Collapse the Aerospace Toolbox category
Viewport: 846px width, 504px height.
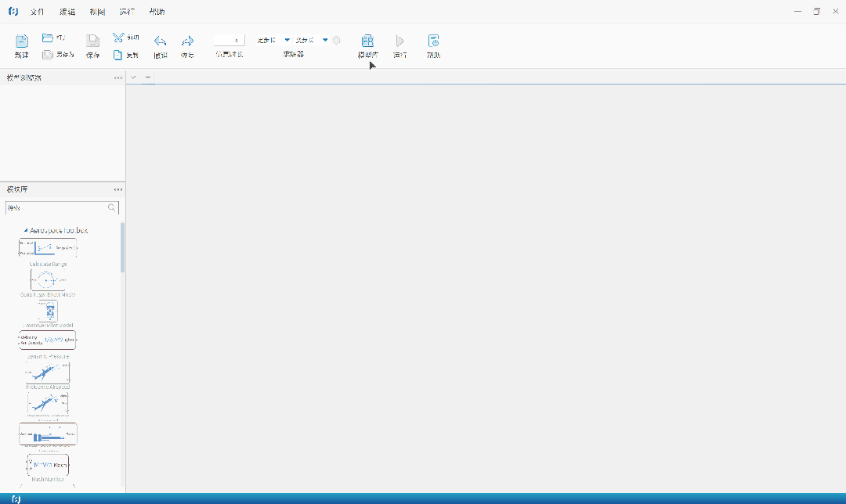(x=26, y=231)
